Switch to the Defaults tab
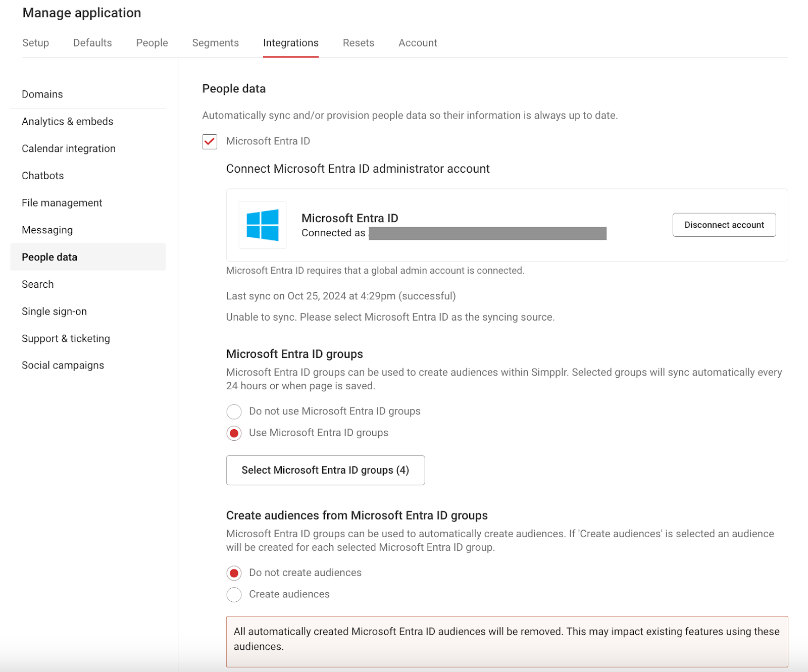This screenshot has height=672, width=808. tap(92, 43)
